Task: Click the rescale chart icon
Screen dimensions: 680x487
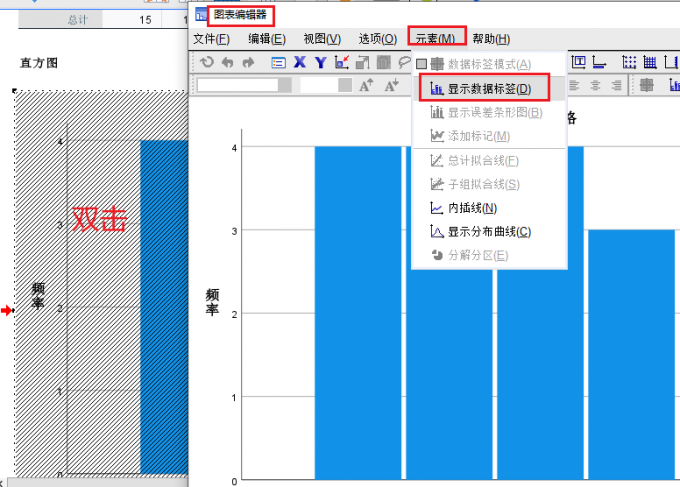Action: tap(363, 63)
